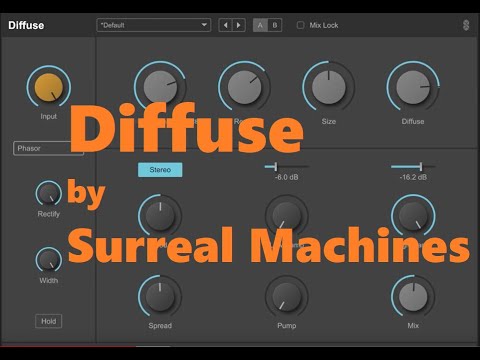Click the Mix knob
The image size is (480, 360).
click(413, 296)
